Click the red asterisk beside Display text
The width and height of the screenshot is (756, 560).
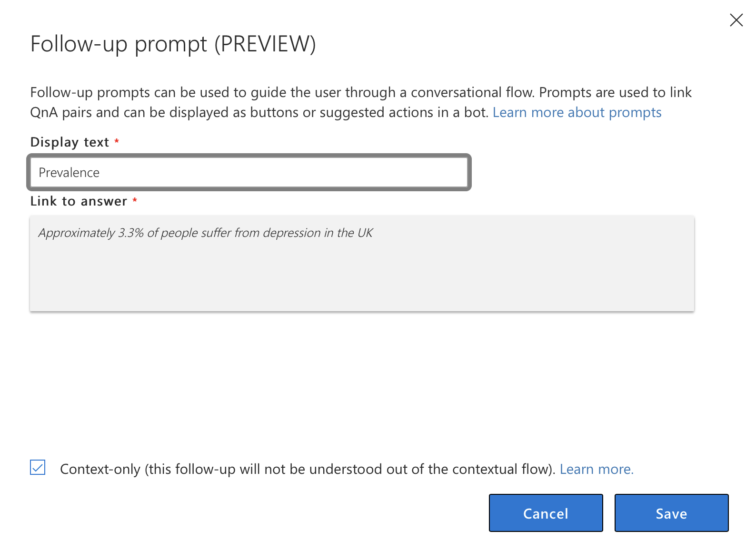[x=117, y=141]
